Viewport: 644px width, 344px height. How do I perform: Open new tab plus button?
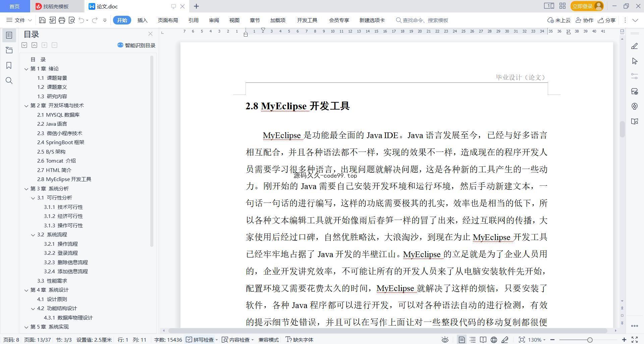click(x=196, y=6)
